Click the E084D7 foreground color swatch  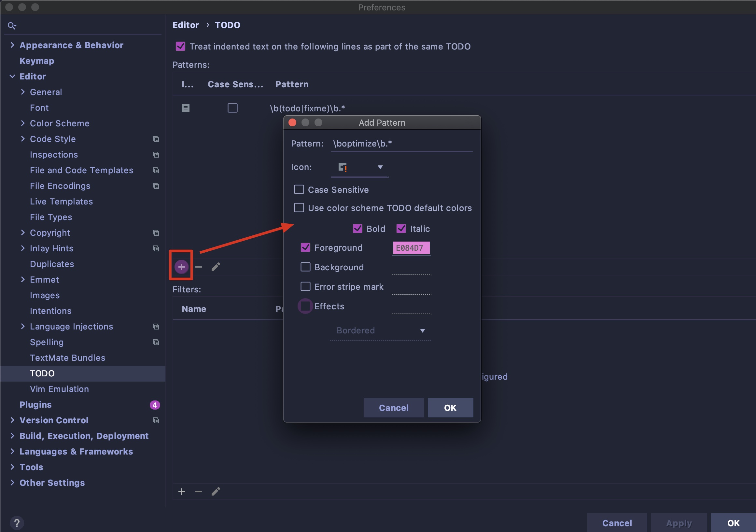click(411, 248)
